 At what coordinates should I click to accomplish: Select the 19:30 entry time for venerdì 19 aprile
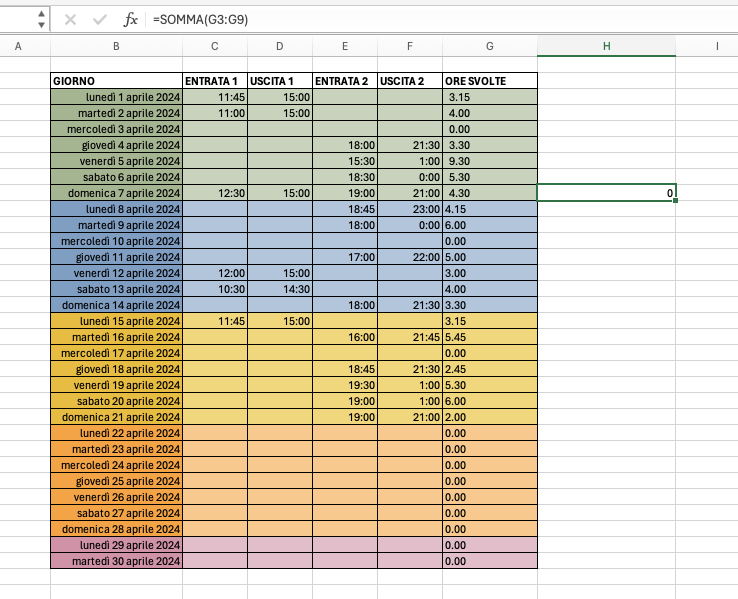point(345,385)
